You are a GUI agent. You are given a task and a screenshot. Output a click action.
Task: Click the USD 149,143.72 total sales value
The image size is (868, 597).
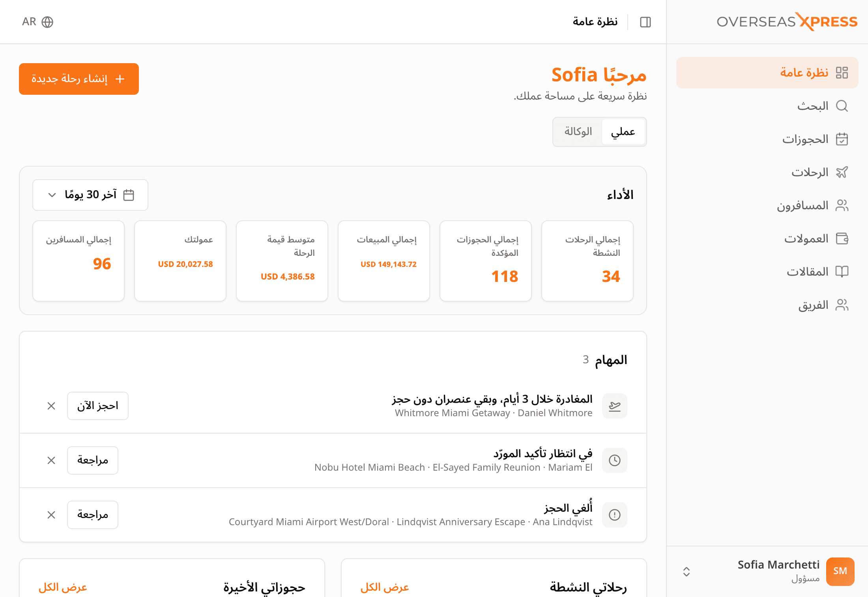tap(389, 264)
